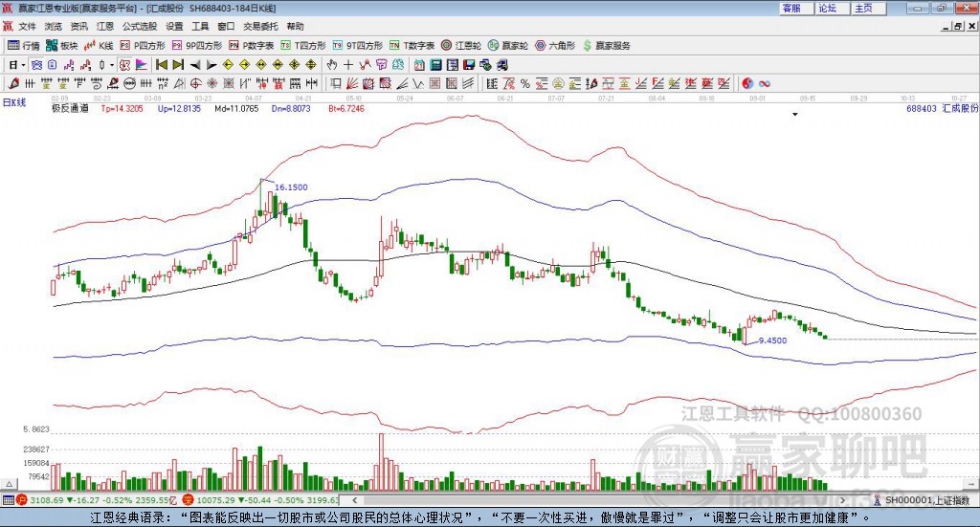Click the black right arrow icon

click(x=212, y=65)
